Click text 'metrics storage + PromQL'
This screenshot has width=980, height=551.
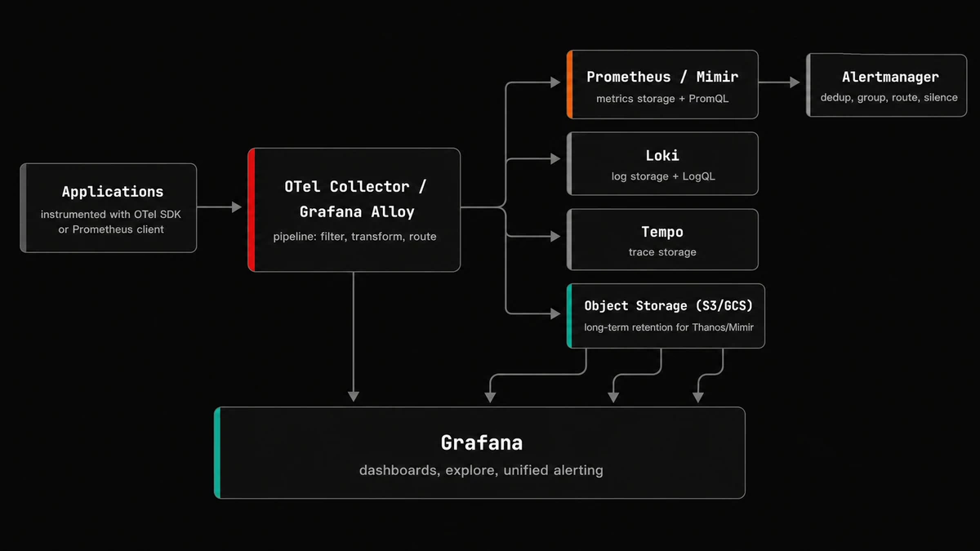click(662, 99)
